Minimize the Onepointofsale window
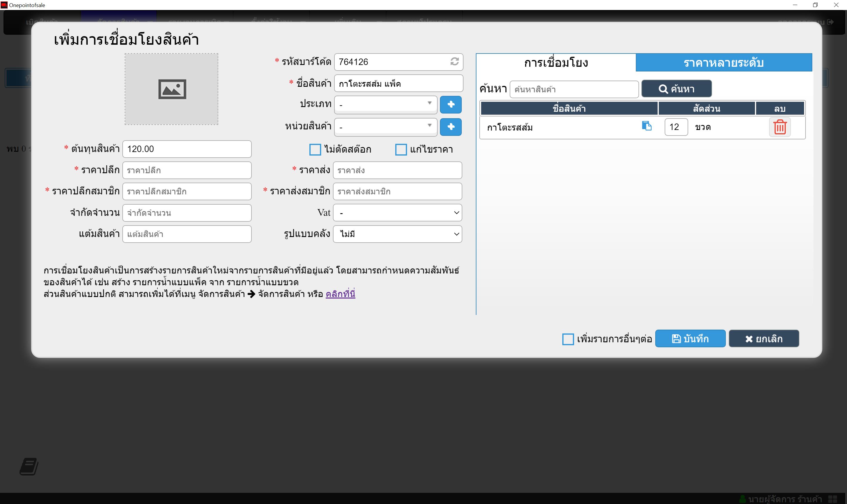The height and width of the screenshot is (504, 847). point(795,5)
